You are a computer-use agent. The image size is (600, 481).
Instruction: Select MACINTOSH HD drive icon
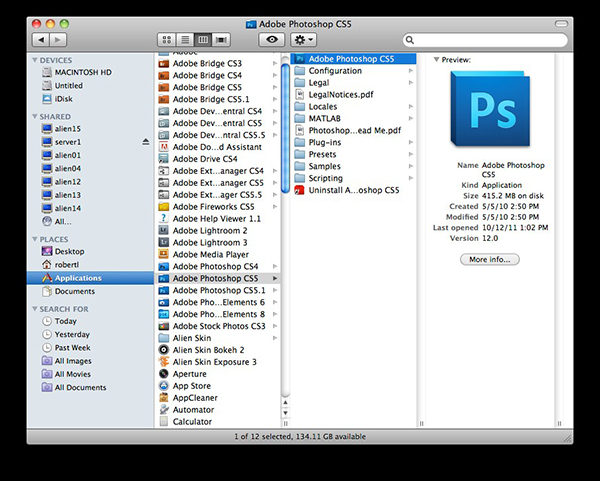point(47,72)
